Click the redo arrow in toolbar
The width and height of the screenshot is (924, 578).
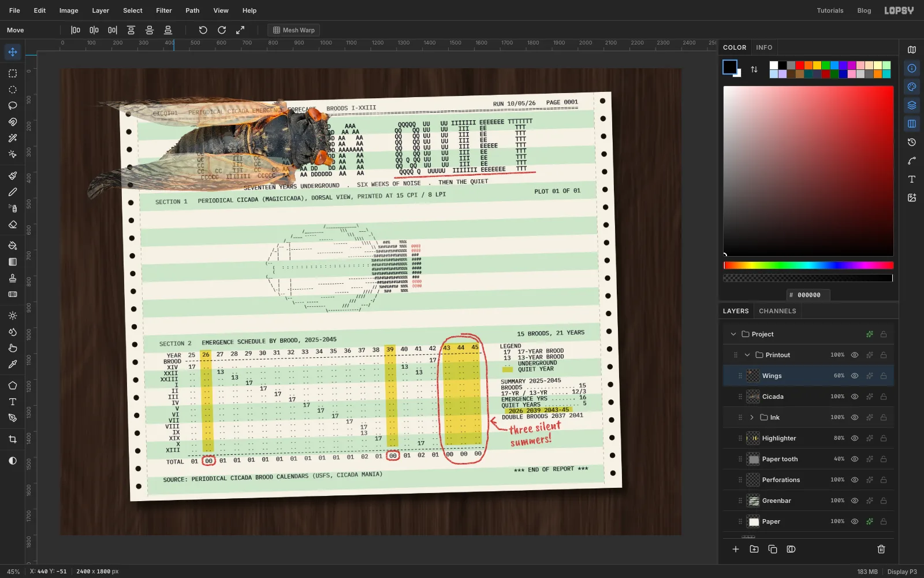(x=222, y=30)
